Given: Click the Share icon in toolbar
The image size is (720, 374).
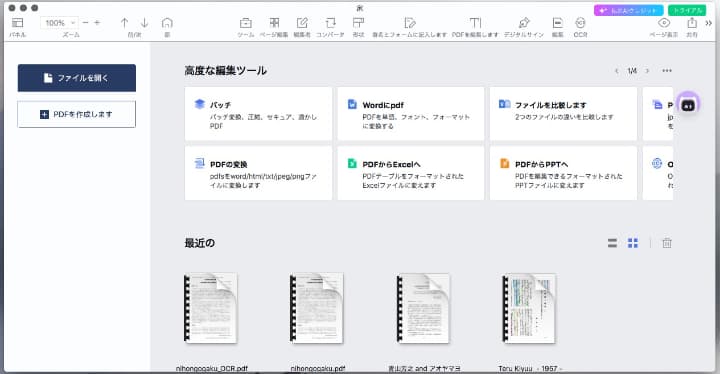Looking at the screenshot, I should tap(692, 23).
